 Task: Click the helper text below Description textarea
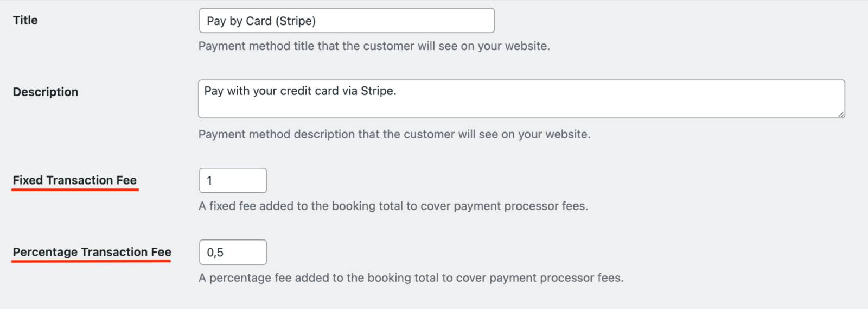point(394,134)
